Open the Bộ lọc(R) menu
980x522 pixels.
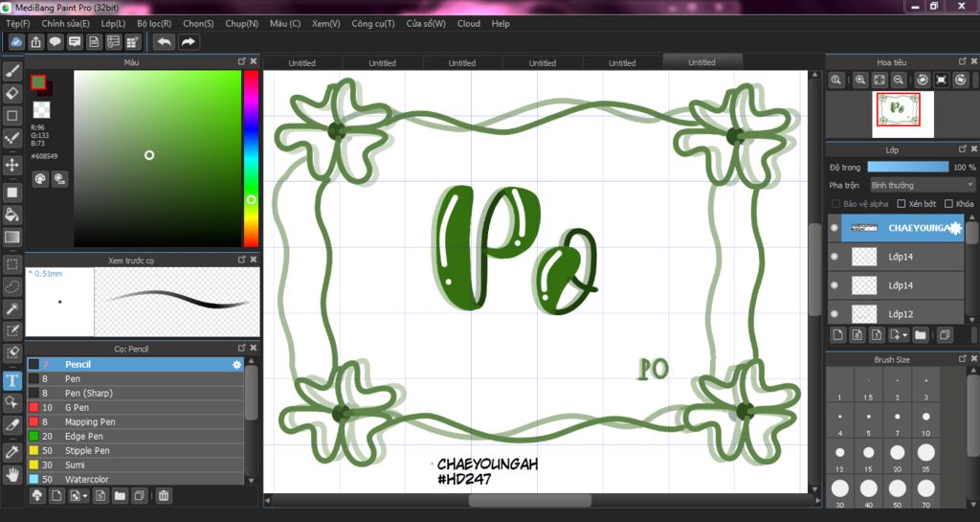(x=154, y=23)
